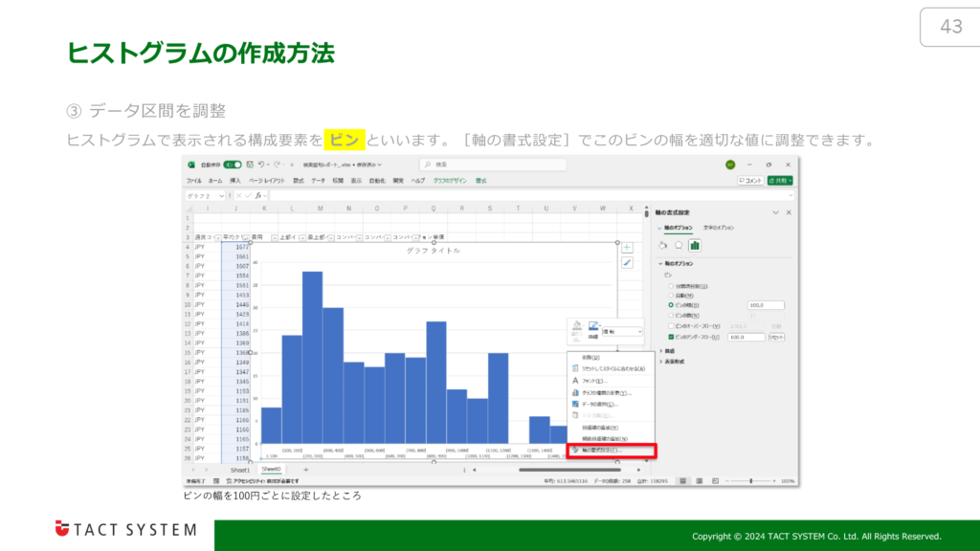Select the ビンの数 radio button
Screen dimensions: 980x551
671,316
